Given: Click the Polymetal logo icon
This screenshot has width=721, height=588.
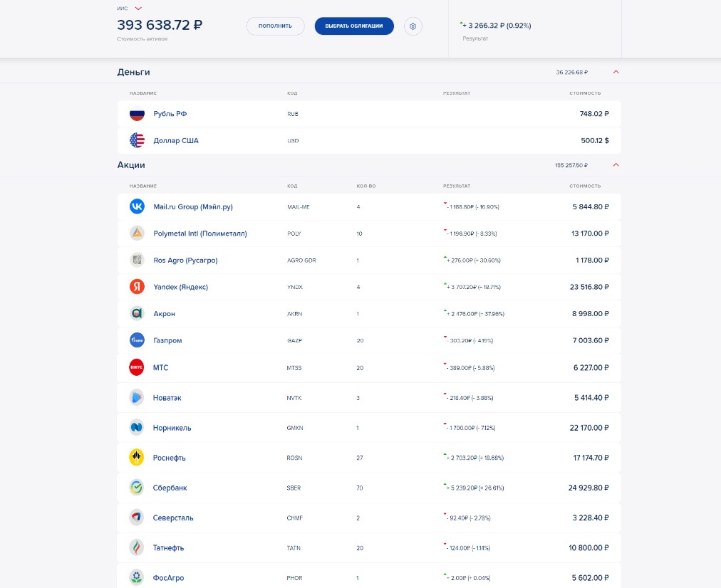Looking at the screenshot, I should point(137,233).
